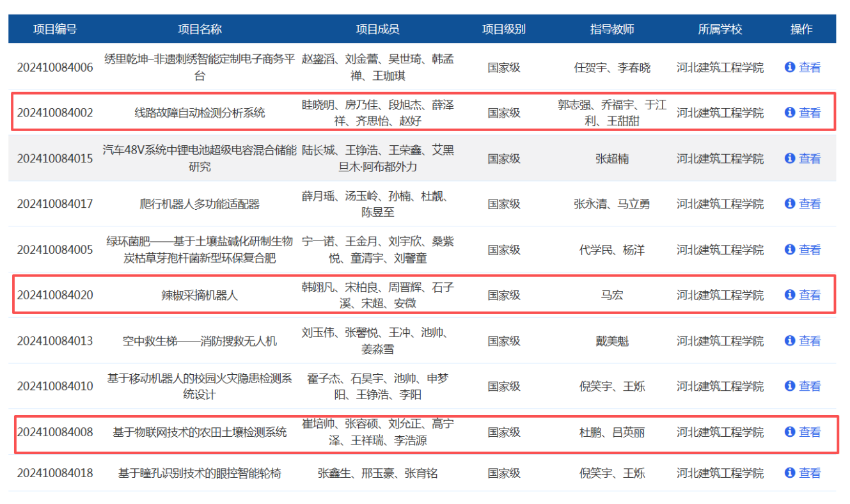Click the 所属学校 column header
The width and height of the screenshot is (850, 504).
[720, 29]
